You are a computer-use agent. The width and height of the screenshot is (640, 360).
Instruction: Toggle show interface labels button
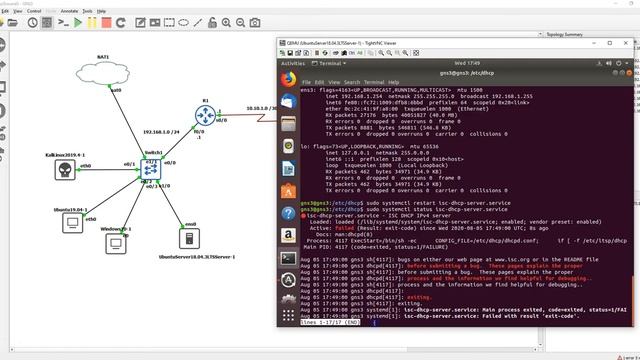pos(47,22)
